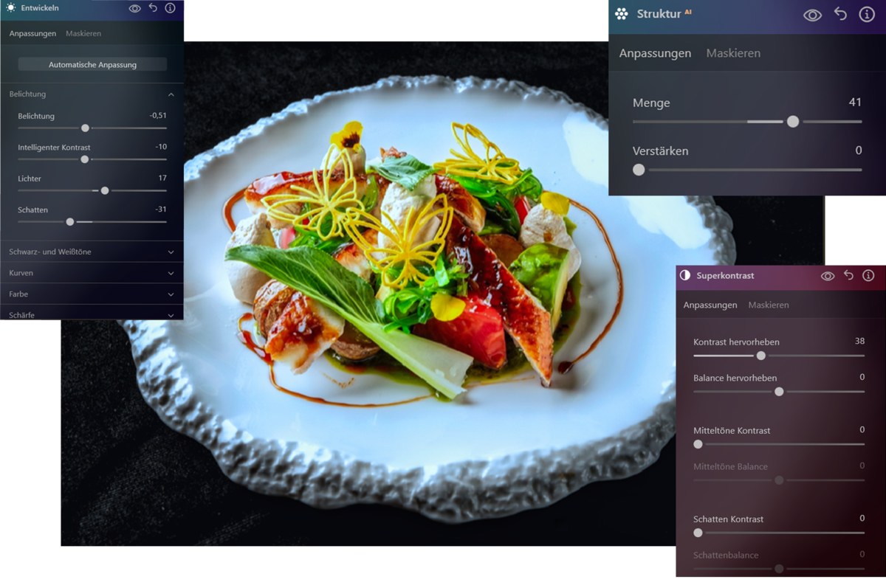
Task: Click the Menge slider handle
Action: point(793,121)
